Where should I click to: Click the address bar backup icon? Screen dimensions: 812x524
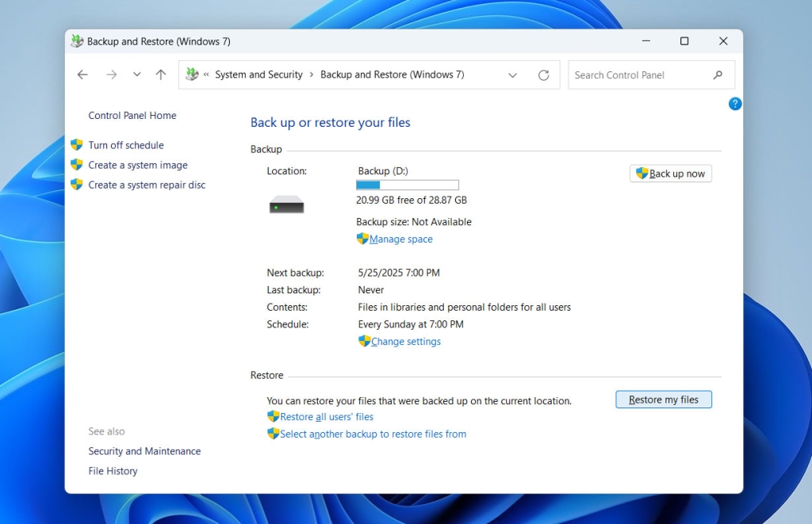click(x=192, y=75)
